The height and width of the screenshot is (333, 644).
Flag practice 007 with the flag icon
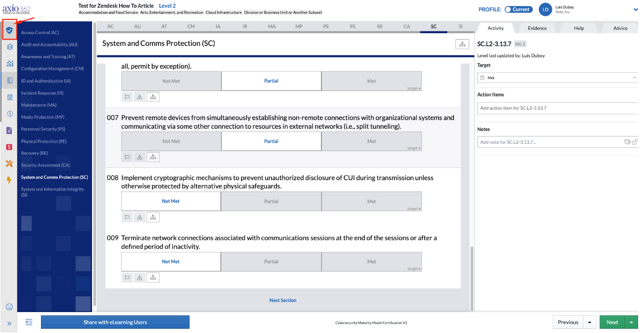127,157
